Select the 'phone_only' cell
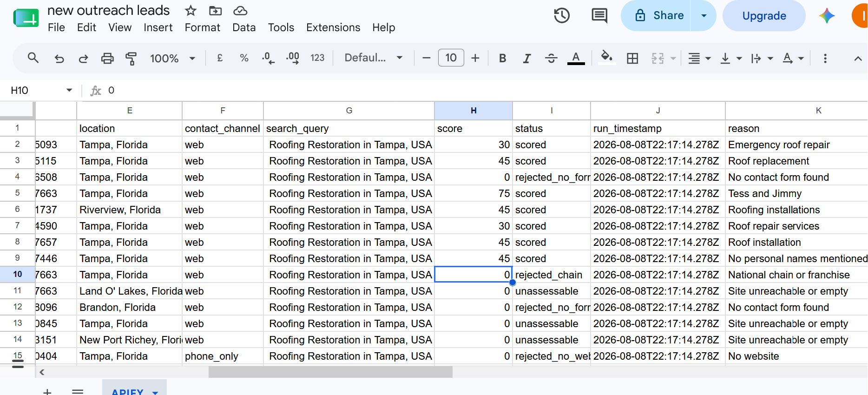 (x=223, y=356)
